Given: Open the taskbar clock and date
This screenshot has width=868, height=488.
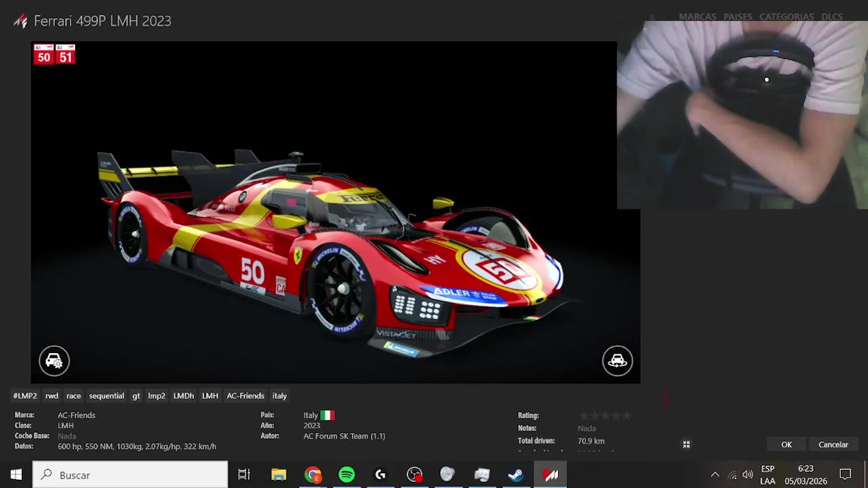Looking at the screenshot, I should [x=806, y=474].
